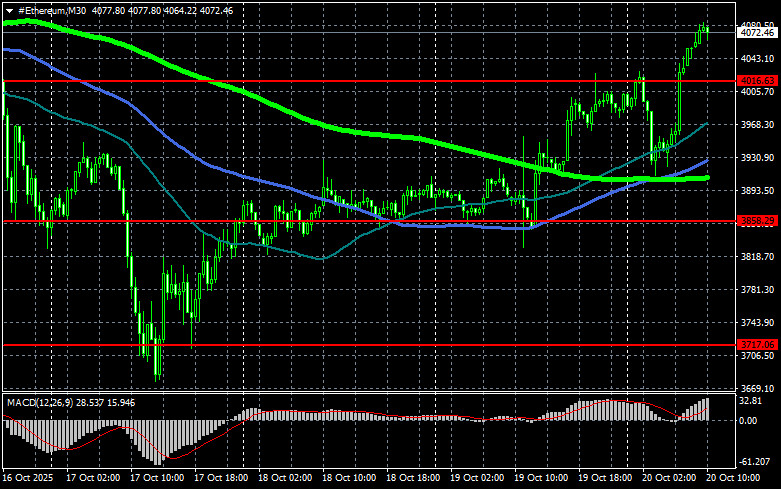This screenshot has height=489, width=781.
Task: Select the red 4016.63 level price label
Action: coord(757,81)
